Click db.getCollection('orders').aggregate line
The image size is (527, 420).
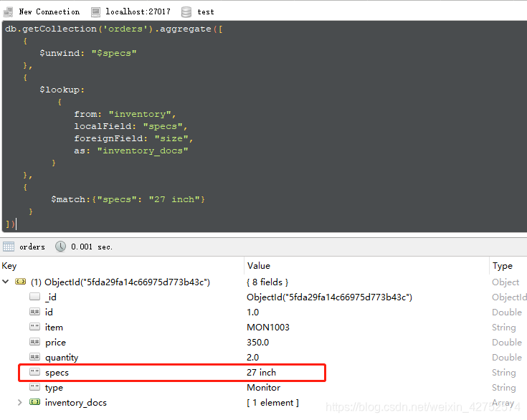click(113, 29)
